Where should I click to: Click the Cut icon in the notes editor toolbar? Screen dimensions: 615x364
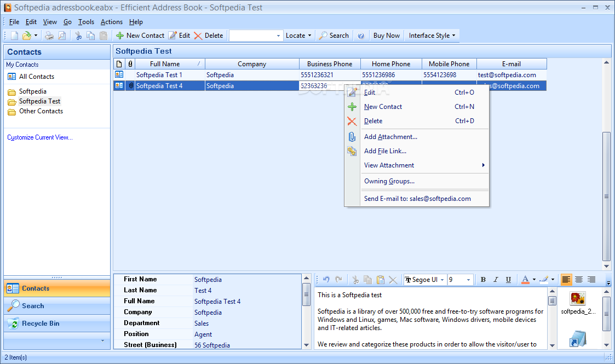point(355,279)
